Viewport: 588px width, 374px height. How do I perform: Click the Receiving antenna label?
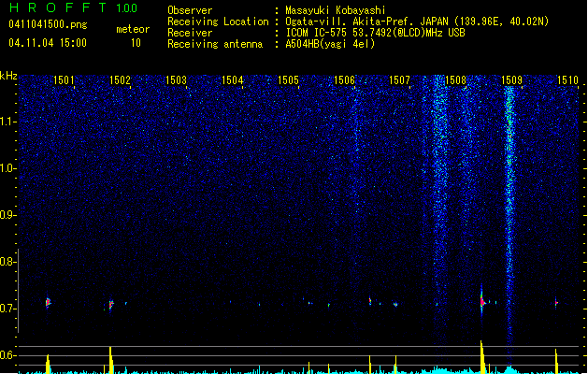click(x=215, y=44)
